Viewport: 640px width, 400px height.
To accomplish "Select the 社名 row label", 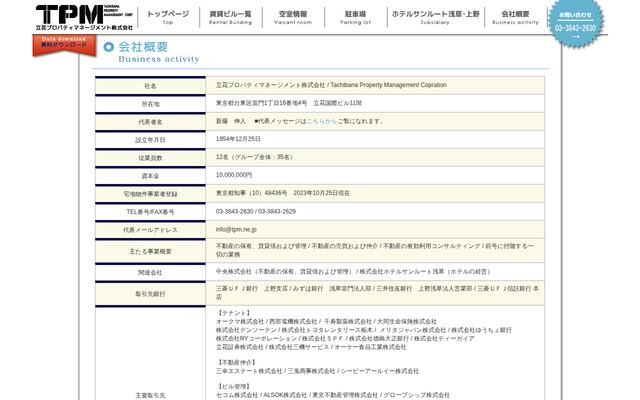I will click(150, 86).
